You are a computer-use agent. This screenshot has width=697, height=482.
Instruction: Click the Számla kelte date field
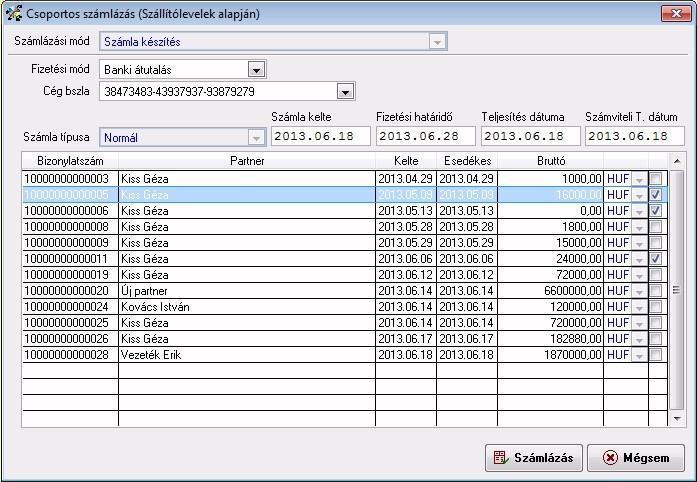point(320,136)
